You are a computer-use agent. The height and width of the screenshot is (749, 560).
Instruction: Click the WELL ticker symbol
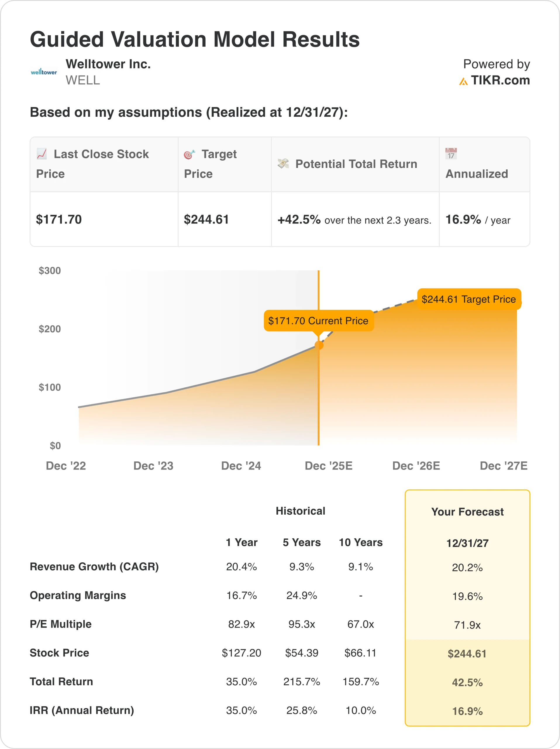(x=83, y=80)
